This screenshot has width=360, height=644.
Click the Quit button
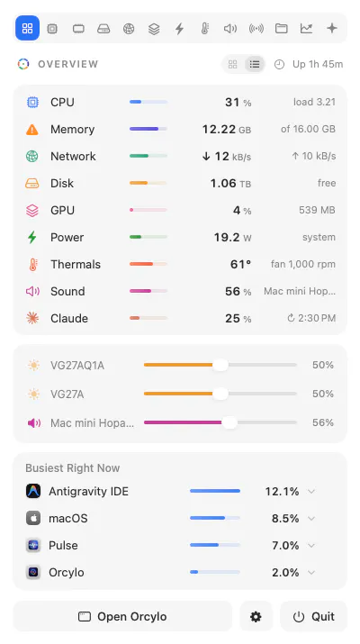[313, 616]
